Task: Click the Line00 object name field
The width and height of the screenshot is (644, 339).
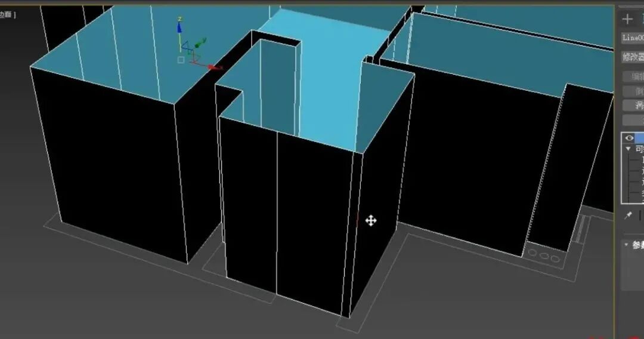Action: 633,38
